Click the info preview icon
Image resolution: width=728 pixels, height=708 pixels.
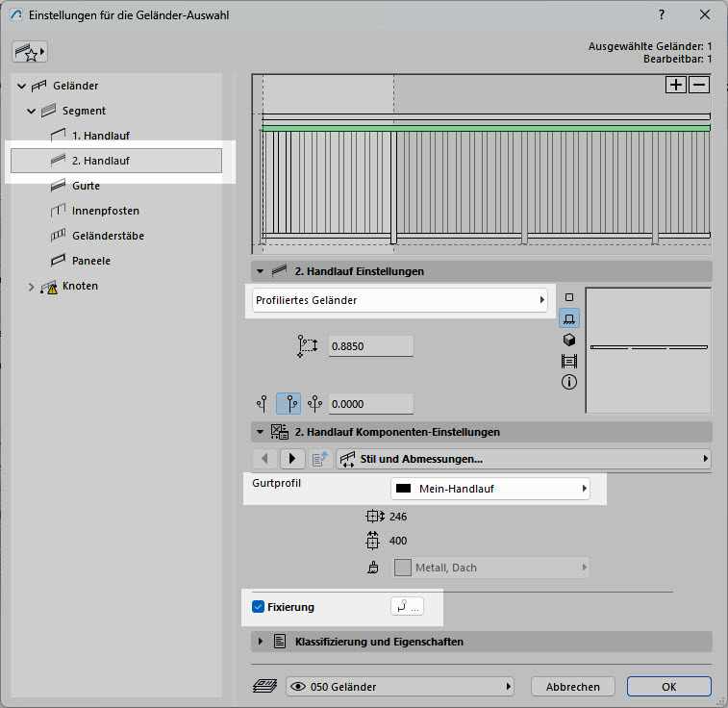coord(569,382)
